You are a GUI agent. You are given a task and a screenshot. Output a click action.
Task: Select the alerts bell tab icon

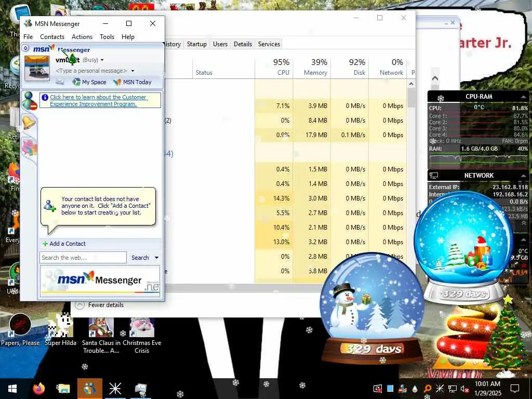29,122
